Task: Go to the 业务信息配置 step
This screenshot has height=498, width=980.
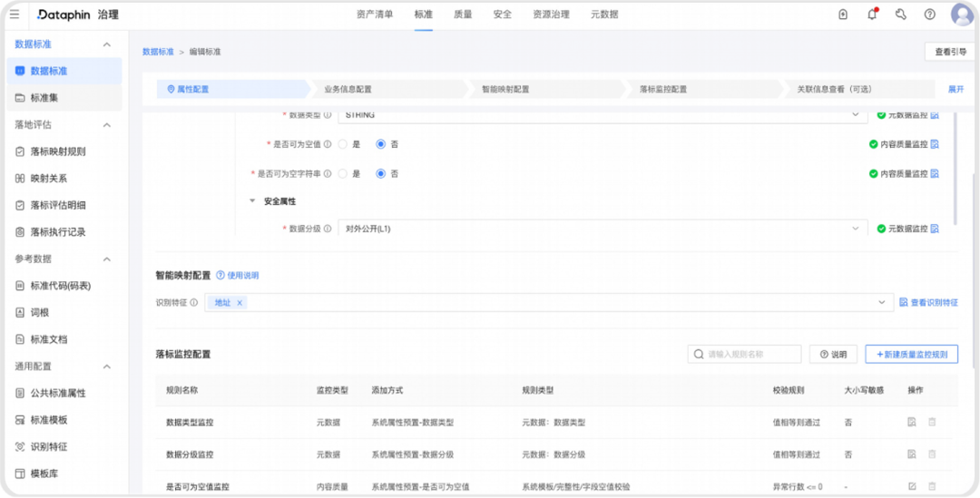Action: click(x=389, y=90)
